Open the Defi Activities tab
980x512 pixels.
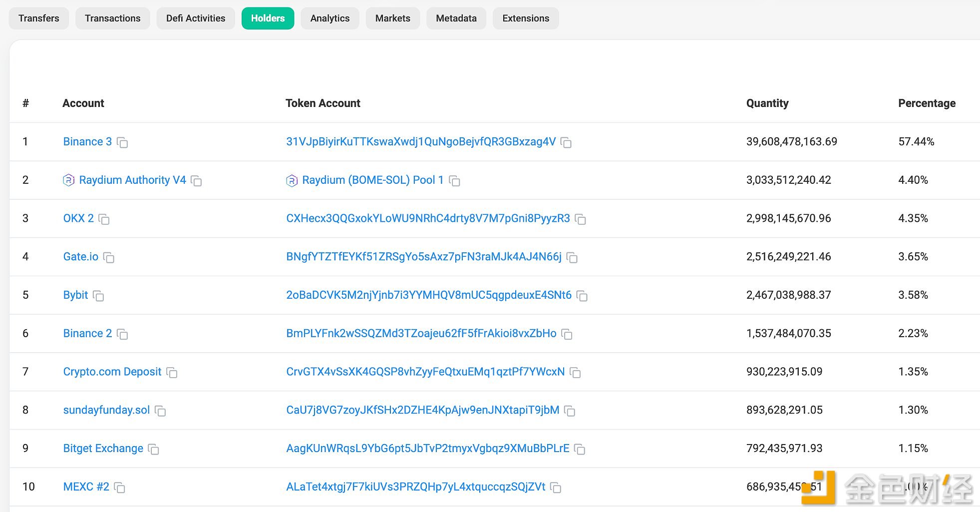(x=196, y=18)
